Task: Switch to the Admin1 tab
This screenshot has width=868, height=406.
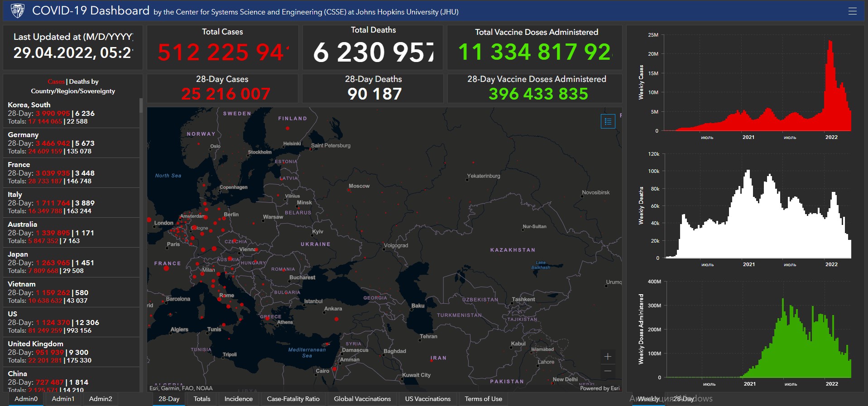Action: pos(63,399)
